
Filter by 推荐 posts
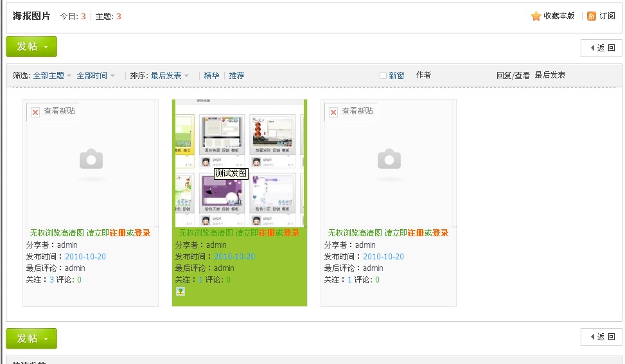click(x=237, y=76)
